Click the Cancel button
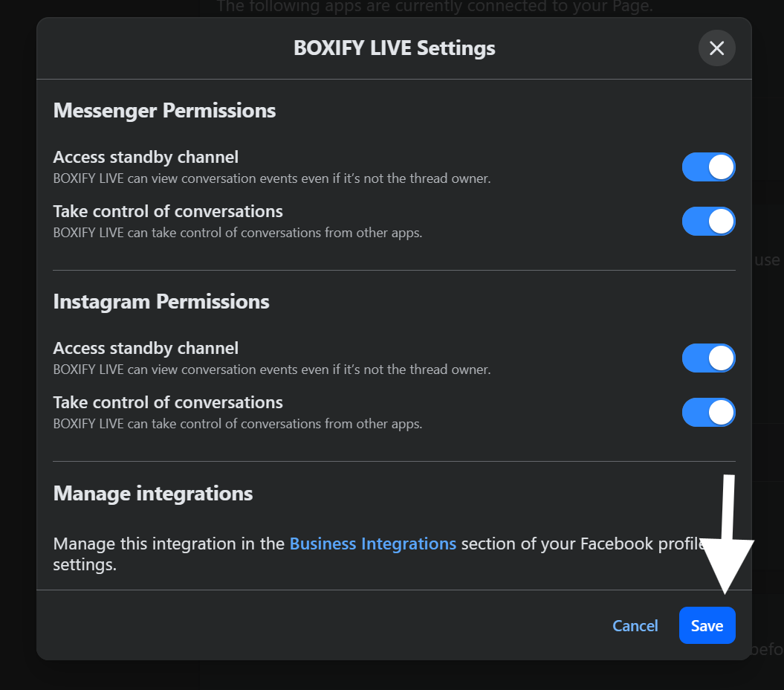This screenshot has width=784, height=690. [x=635, y=625]
